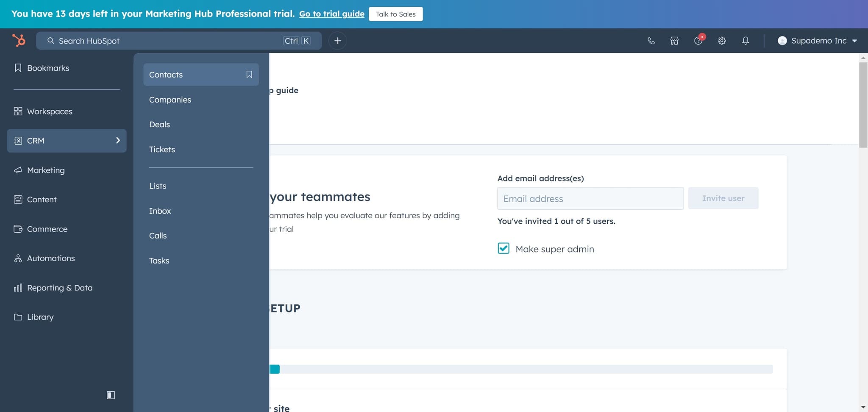Open the Go to trial guide link
Viewport: 868px width, 412px height.
(331, 14)
